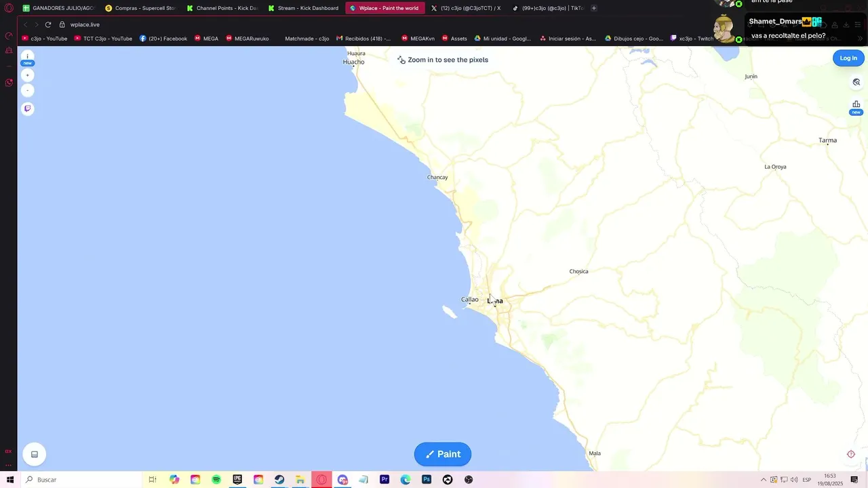The height and width of the screenshot is (488, 868).
Task: Expand hidden system tray icons chevron
Action: pyautogui.click(x=763, y=480)
